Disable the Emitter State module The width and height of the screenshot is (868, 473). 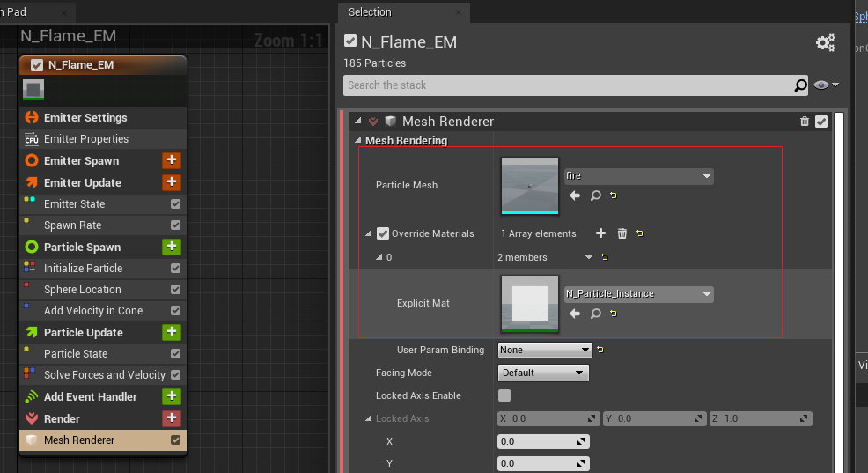click(x=175, y=203)
